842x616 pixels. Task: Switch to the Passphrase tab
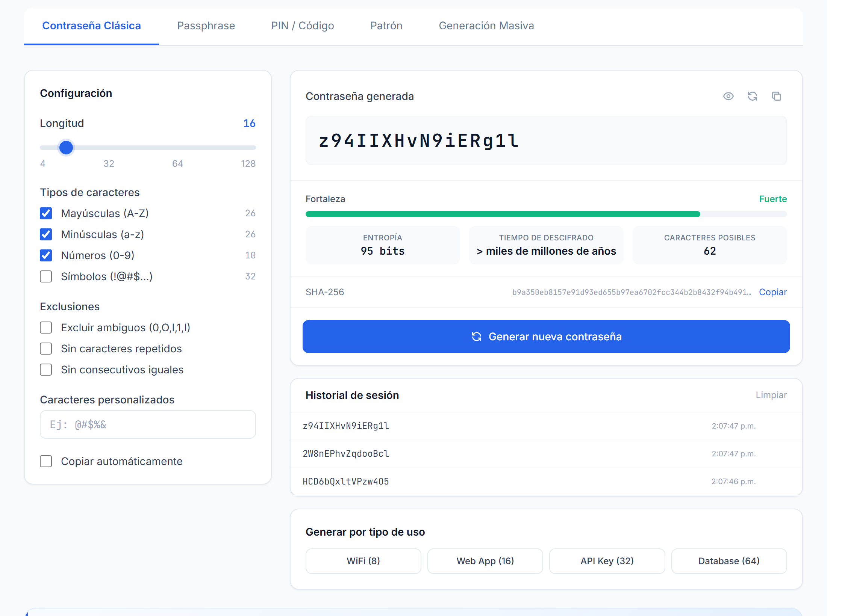tap(206, 26)
